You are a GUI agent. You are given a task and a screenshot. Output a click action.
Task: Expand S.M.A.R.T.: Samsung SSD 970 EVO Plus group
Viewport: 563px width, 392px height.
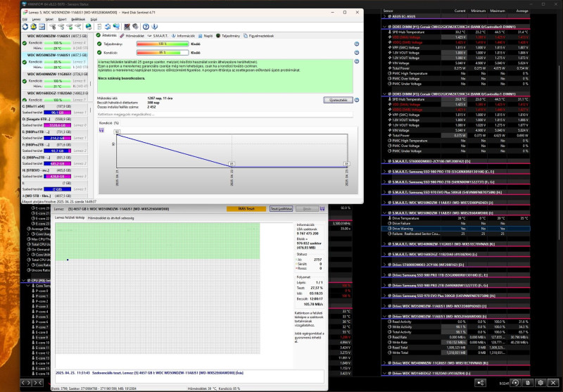[385, 192]
